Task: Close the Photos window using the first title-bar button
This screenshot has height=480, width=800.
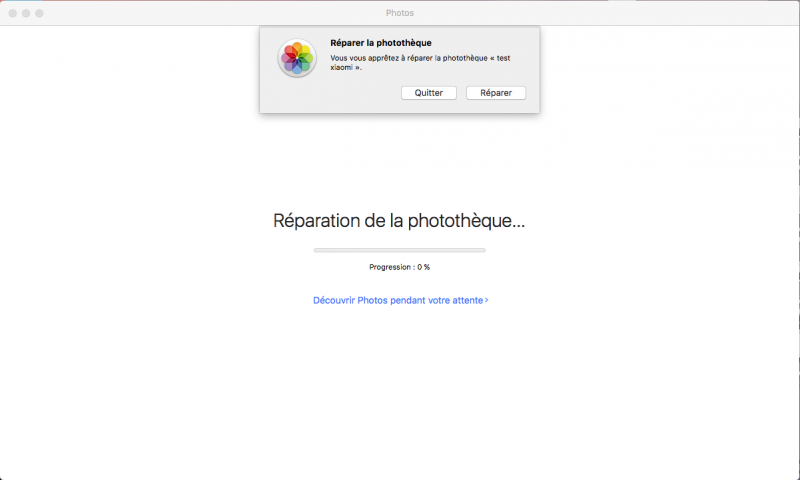Action: [13, 13]
